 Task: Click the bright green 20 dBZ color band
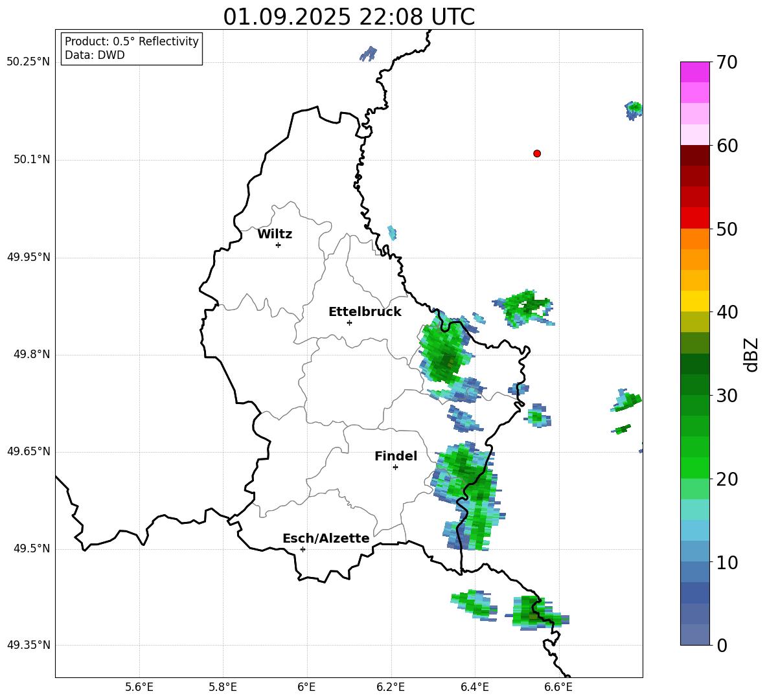(x=694, y=468)
